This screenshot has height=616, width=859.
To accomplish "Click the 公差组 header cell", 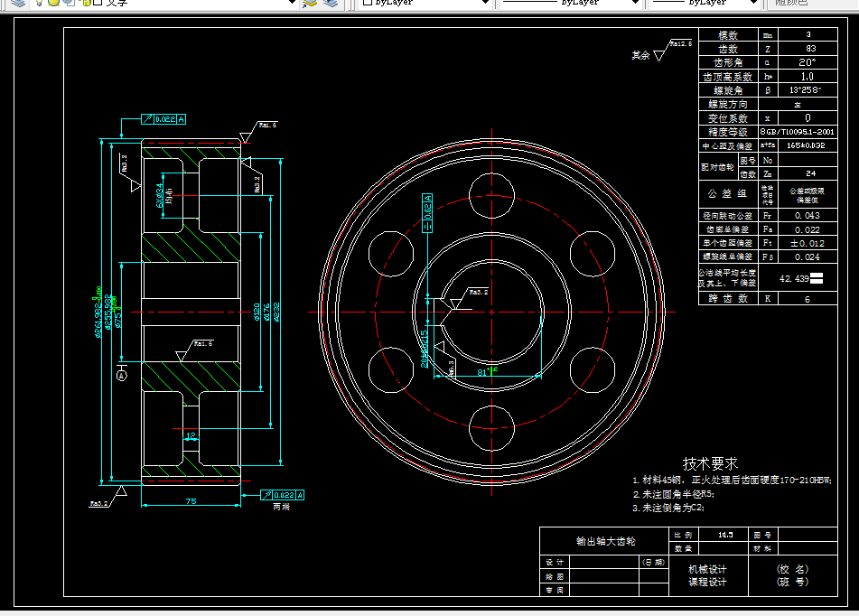I will click(728, 194).
